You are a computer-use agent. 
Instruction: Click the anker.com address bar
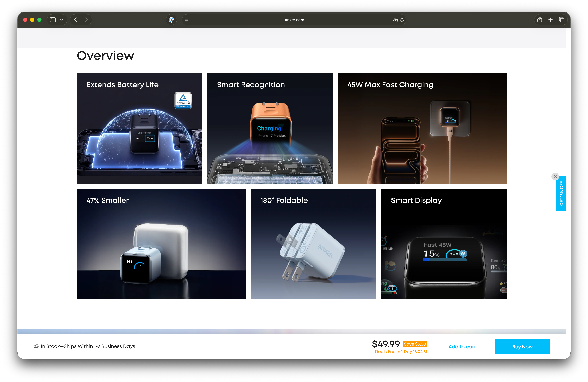click(x=294, y=20)
